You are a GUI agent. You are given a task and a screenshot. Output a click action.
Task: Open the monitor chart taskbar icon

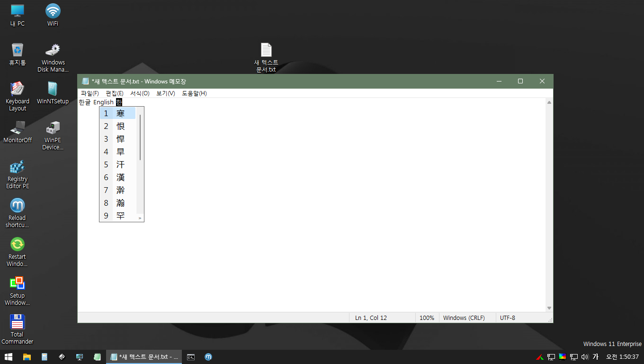(x=80, y=357)
